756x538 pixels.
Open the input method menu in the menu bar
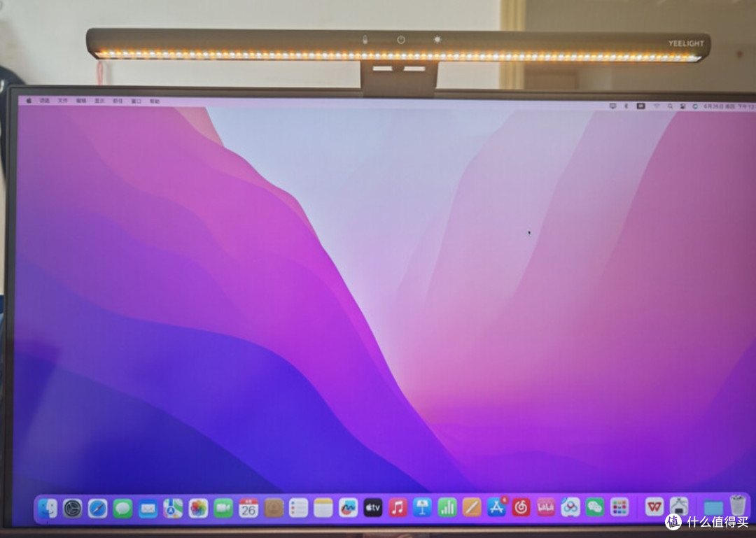pyautogui.click(x=640, y=106)
